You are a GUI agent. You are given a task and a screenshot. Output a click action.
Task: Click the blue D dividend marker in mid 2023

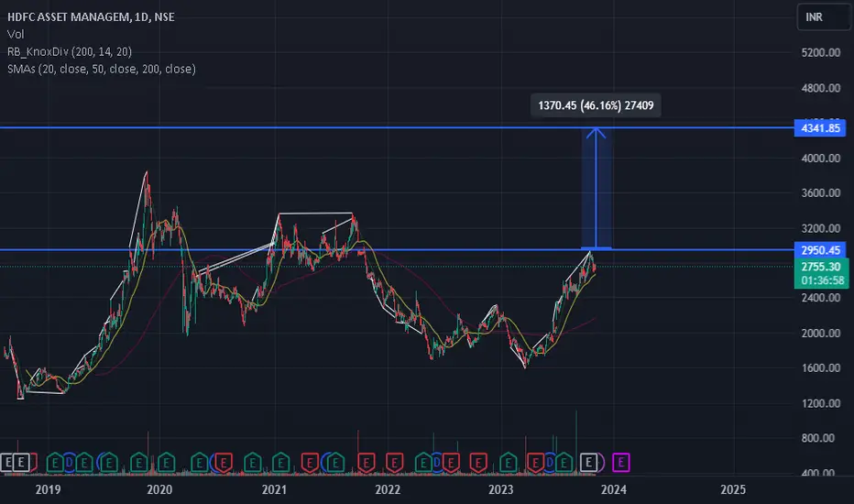[x=550, y=463]
